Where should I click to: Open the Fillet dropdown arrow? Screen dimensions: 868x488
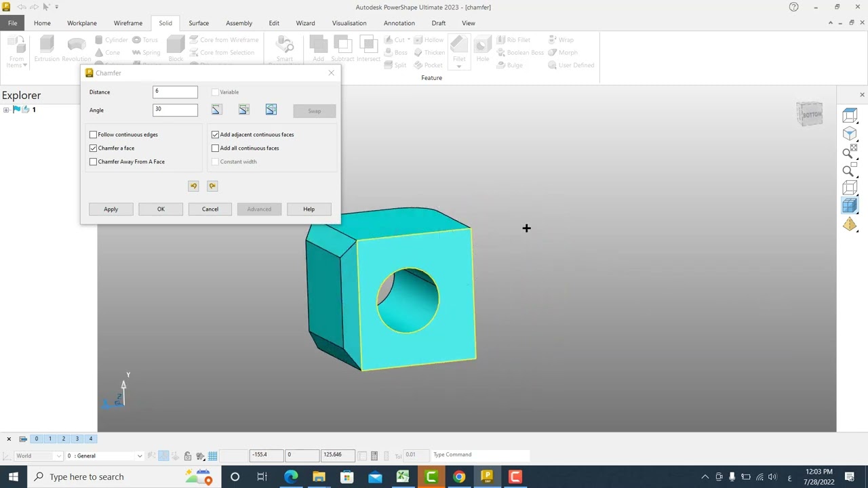459,66
